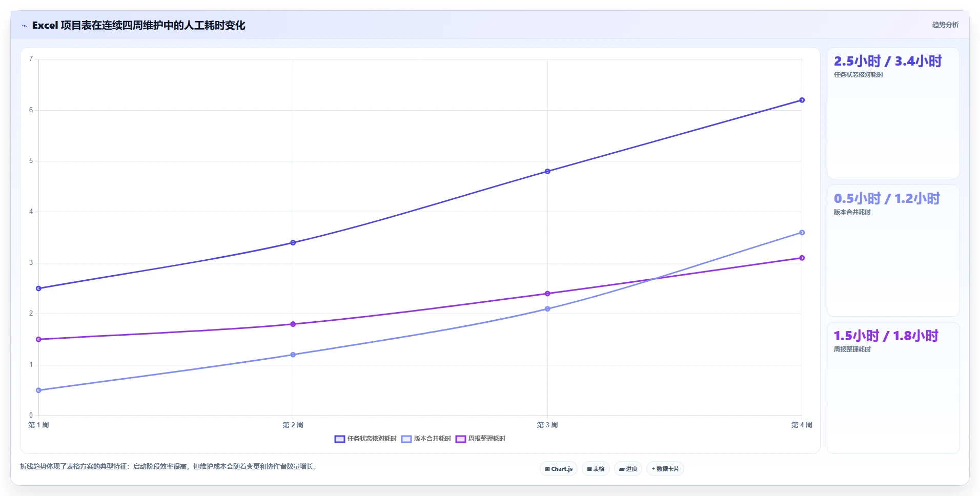The width and height of the screenshot is (980, 496).
Task: Click the 0.5小时 / 1.2小时 stat value
Action: pos(887,198)
